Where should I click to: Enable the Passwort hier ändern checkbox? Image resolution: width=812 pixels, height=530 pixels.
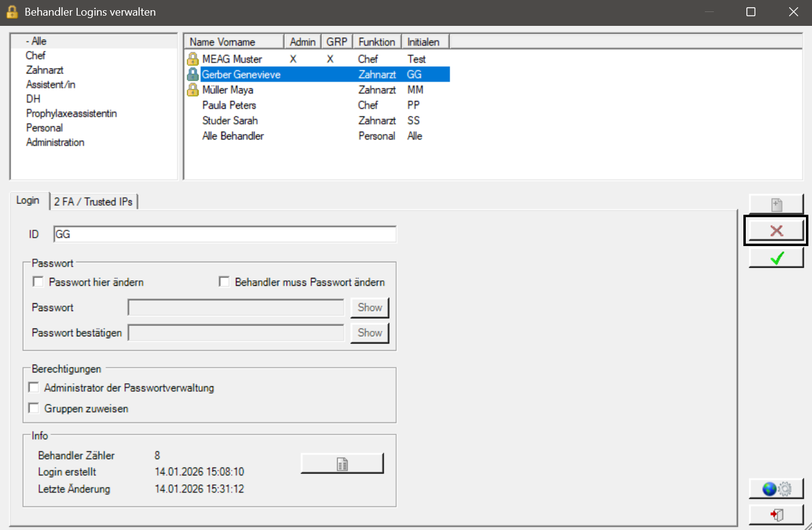pos(39,282)
